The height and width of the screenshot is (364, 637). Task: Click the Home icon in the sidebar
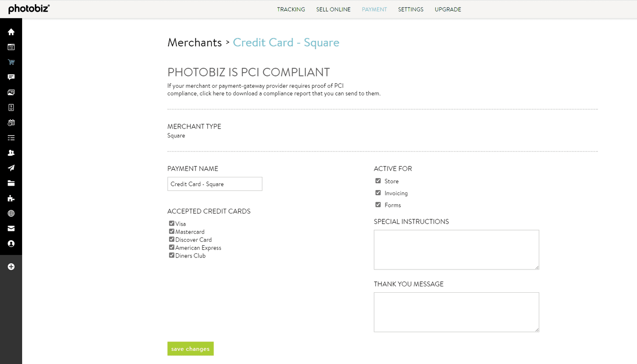11,31
